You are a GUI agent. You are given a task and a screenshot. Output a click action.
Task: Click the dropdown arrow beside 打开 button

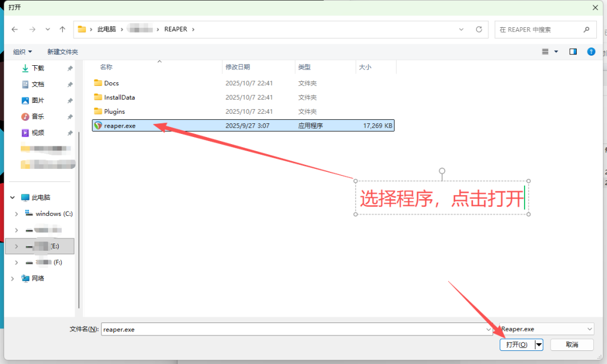[x=538, y=344]
